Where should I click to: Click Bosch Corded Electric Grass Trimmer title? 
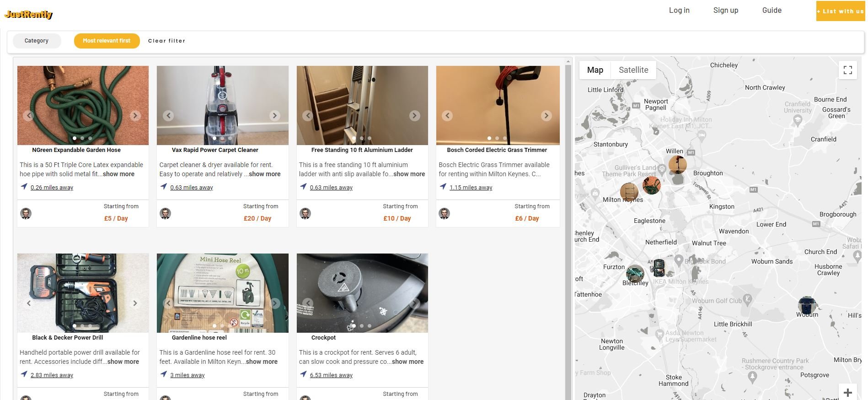click(x=497, y=150)
